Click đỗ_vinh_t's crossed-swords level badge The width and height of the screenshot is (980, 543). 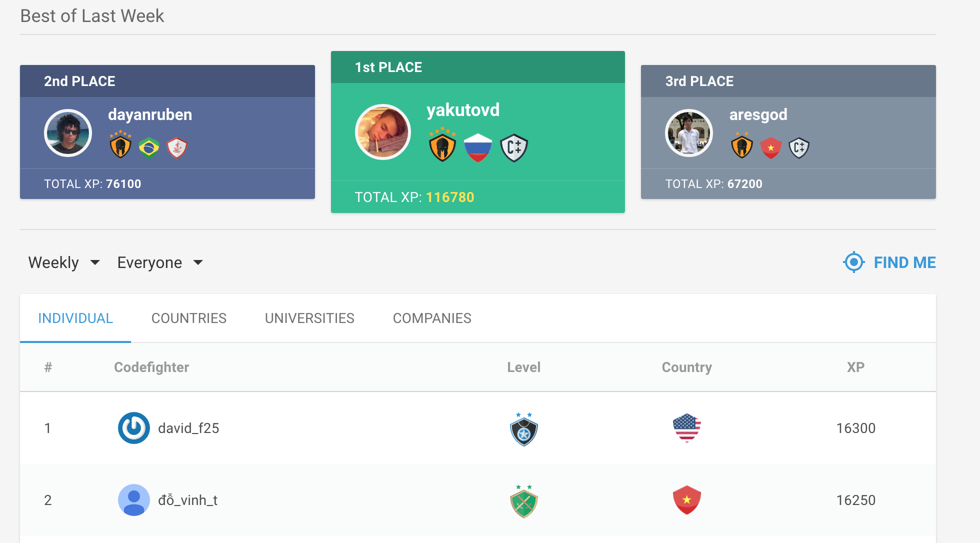point(523,501)
